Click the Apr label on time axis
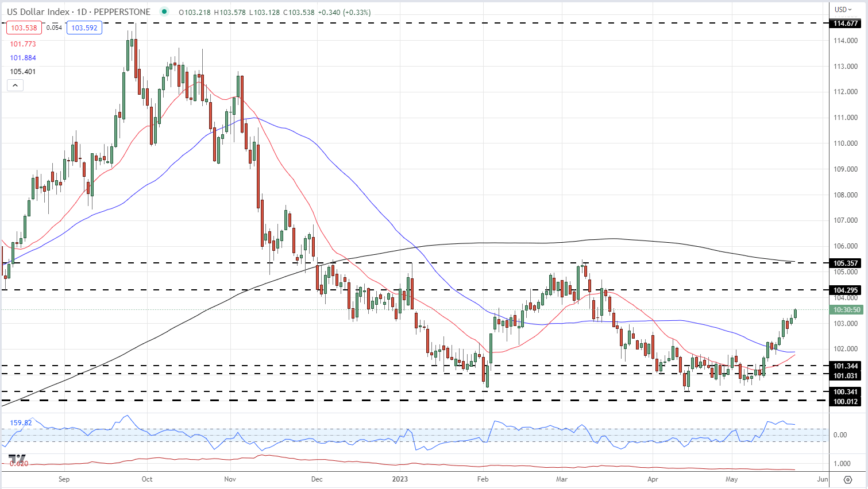 click(653, 479)
